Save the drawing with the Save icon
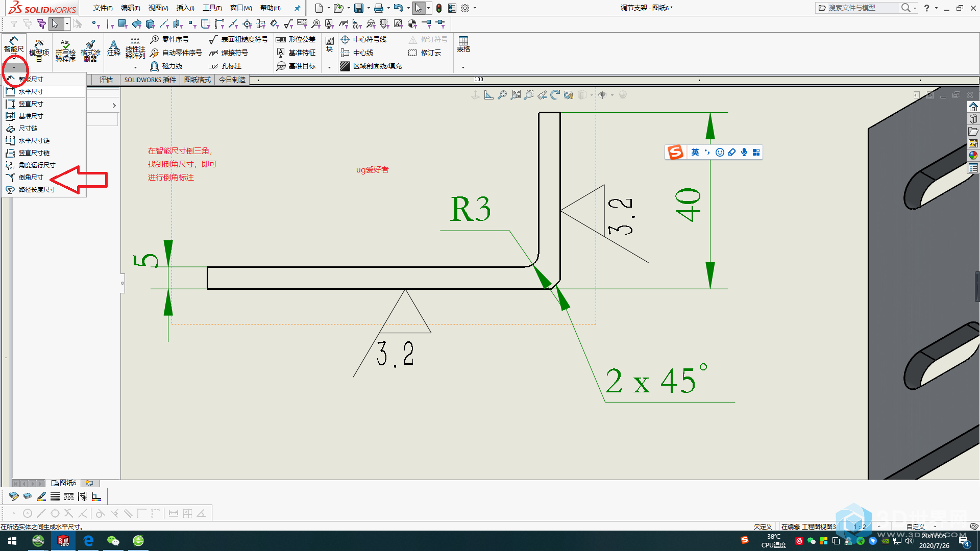 tap(359, 8)
